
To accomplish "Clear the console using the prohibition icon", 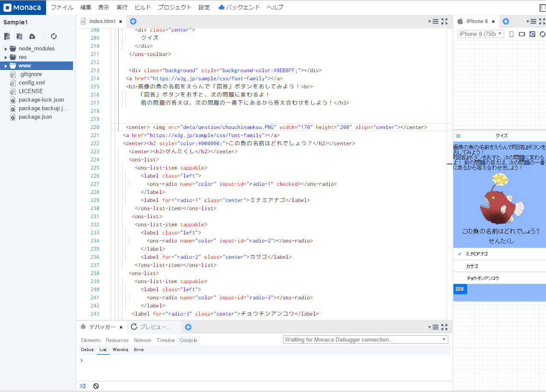I will coord(96,386).
